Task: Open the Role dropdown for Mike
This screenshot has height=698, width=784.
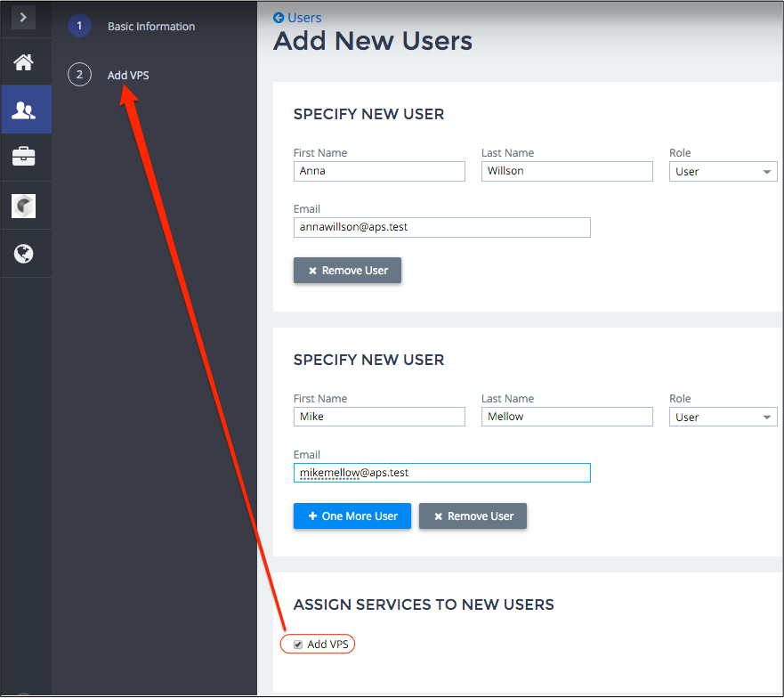Action: point(723,418)
